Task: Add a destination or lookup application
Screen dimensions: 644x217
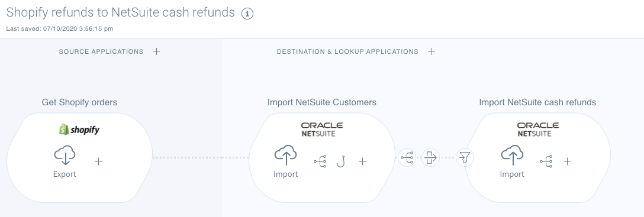Action: coord(432,51)
